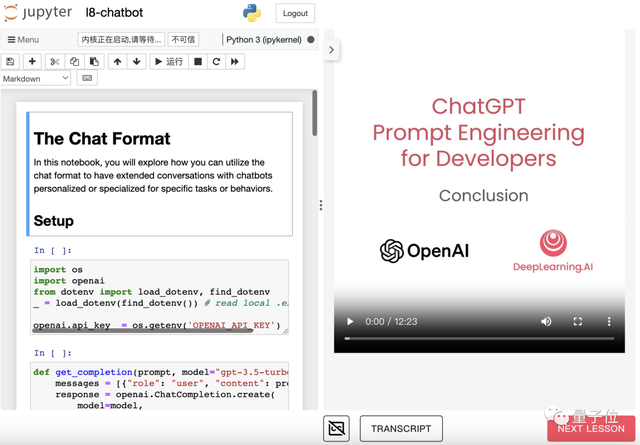
Task: Play the conclusion video
Action: 350,322
